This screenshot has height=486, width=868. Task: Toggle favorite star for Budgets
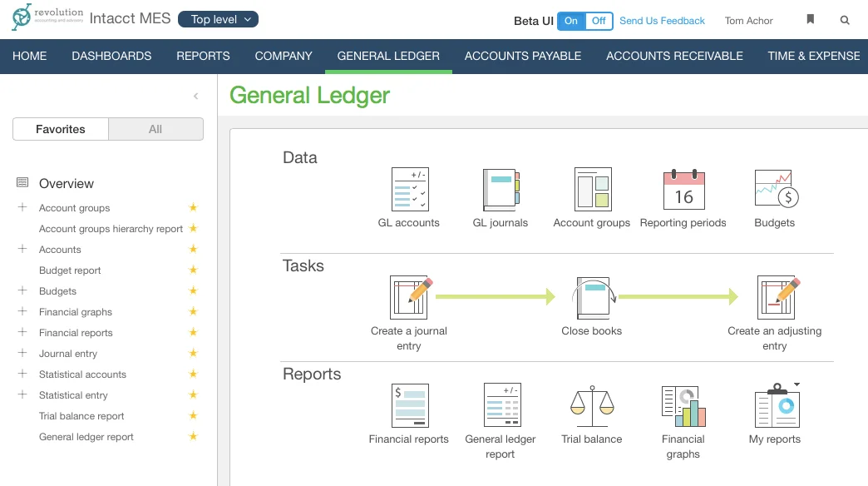(x=193, y=290)
